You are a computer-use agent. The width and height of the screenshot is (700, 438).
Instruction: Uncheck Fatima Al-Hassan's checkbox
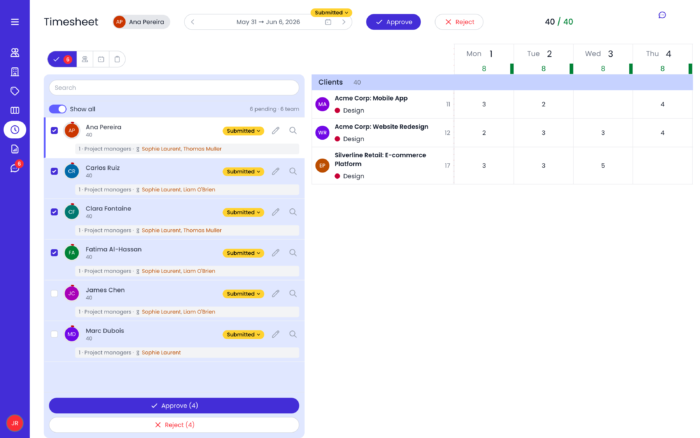[54, 253]
